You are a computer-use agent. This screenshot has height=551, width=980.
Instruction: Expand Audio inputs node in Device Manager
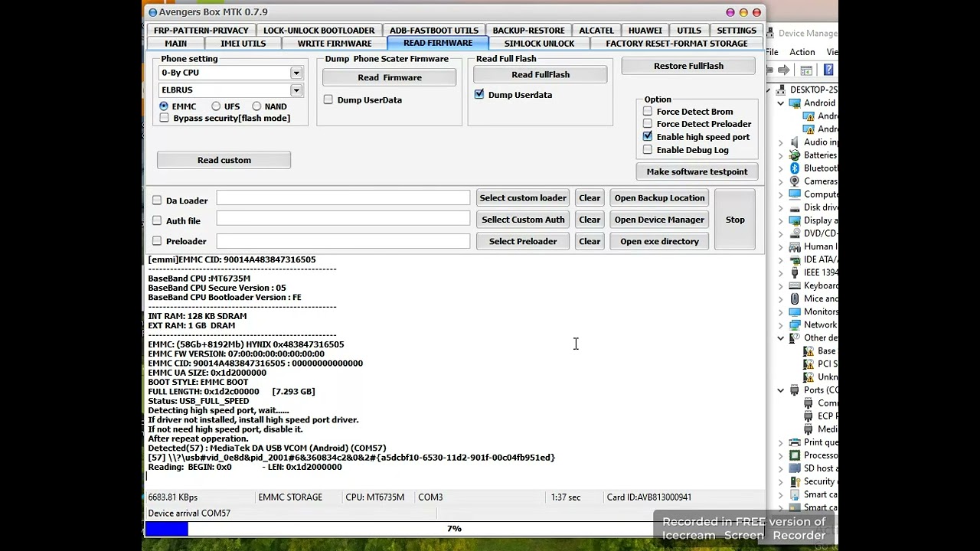(781, 142)
